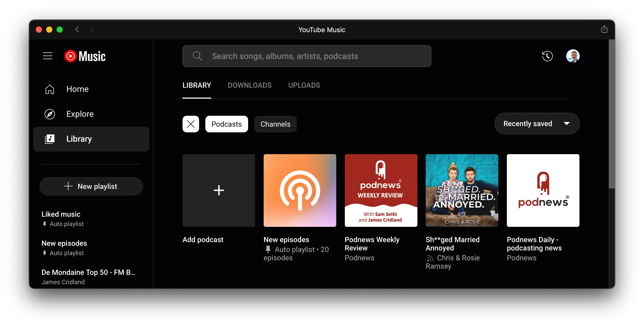Switch to the Downloads tab
Screen dimensions: 644x327
[x=249, y=85]
